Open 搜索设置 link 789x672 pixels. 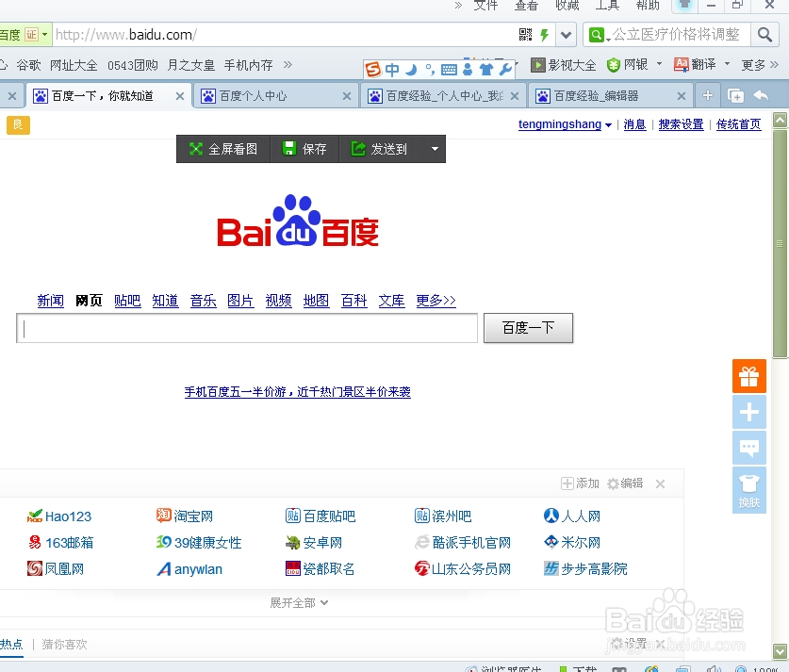(x=681, y=124)
